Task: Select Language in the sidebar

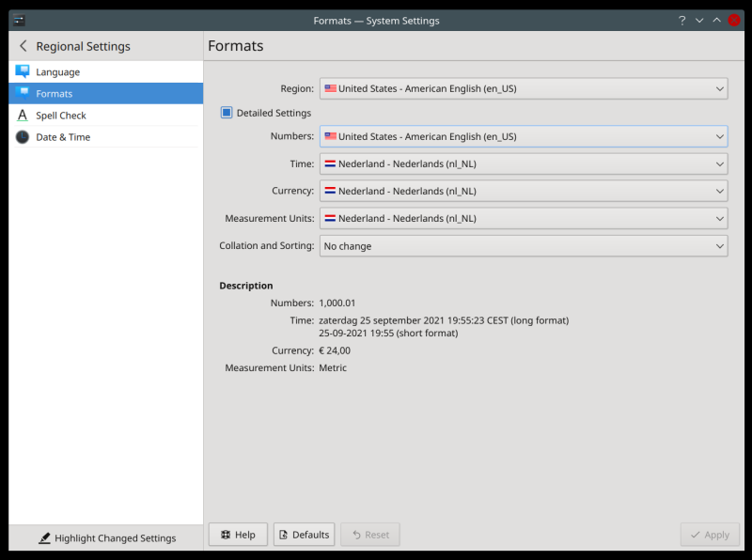Action: click(x=58, y=71)
